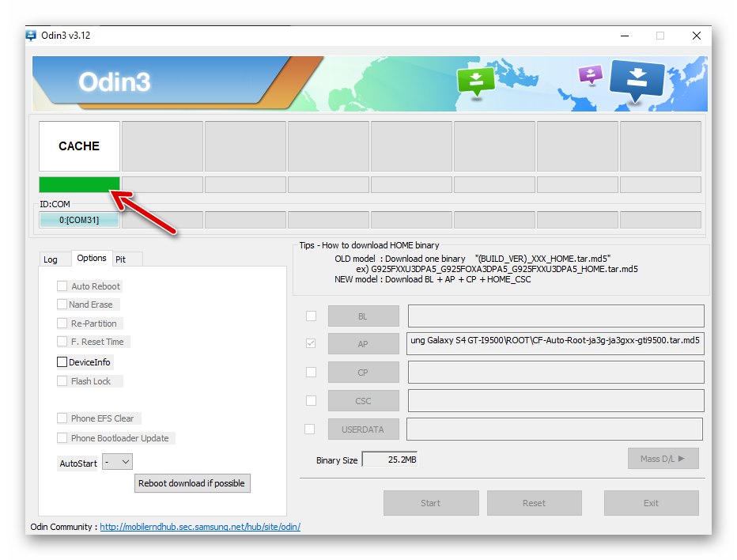Click the Mass D/L button
Screen dimensions: 737x560
(663, 459)
